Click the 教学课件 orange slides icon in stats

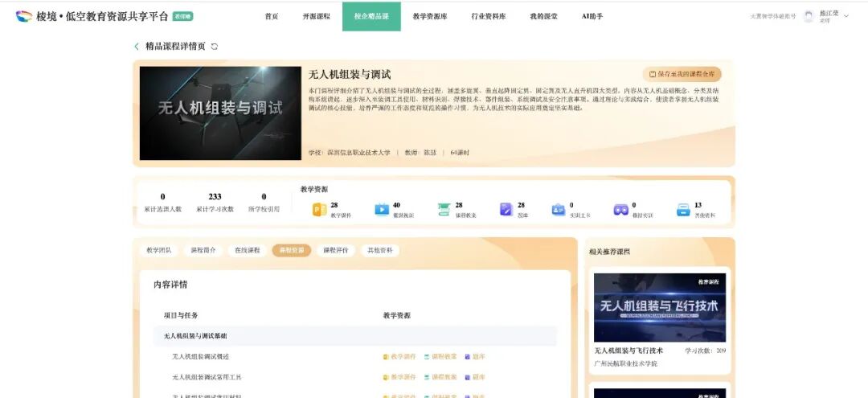(319, 210)
